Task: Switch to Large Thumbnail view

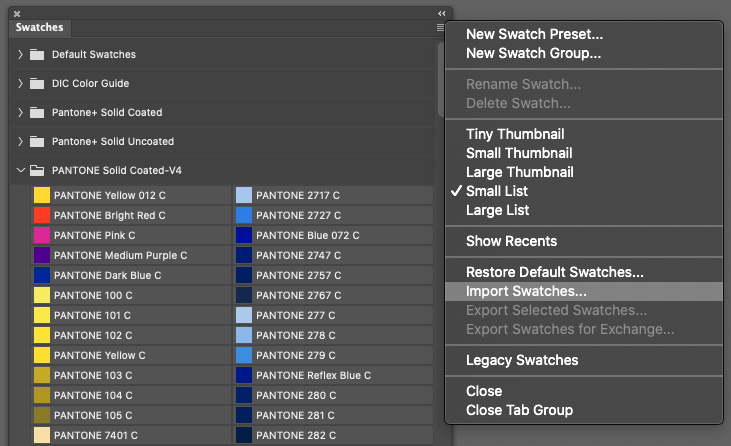Action: tap(519, 172)
